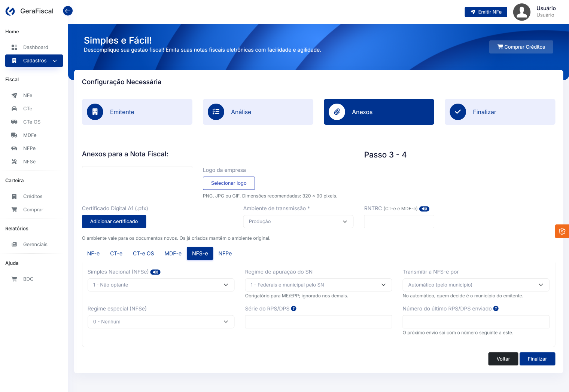Viewport: 569px width, 392px height.
Task: Click the Simples Nacional audio help badge
Action: tap(155, 272)
